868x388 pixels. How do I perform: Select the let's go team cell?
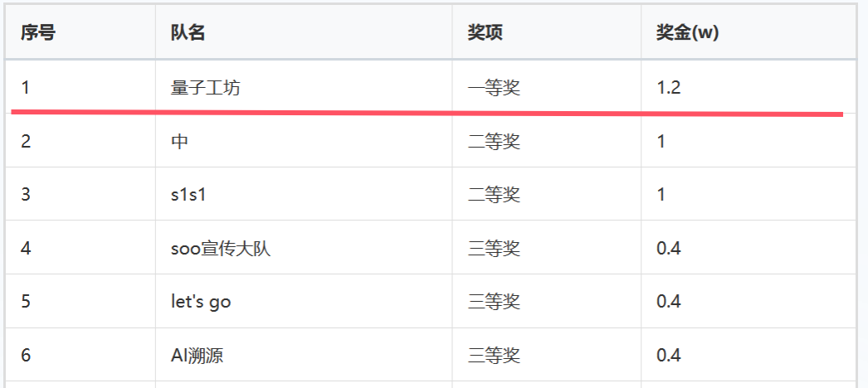201,302
